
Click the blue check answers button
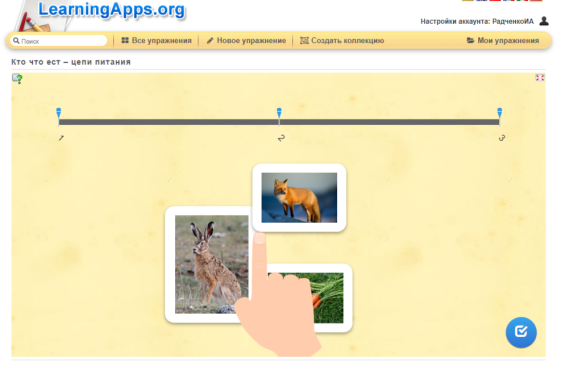(521, 332)
